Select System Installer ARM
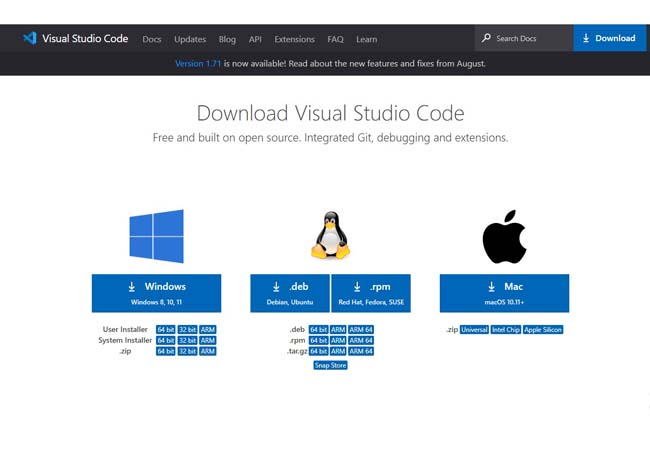 click(208, 340)
